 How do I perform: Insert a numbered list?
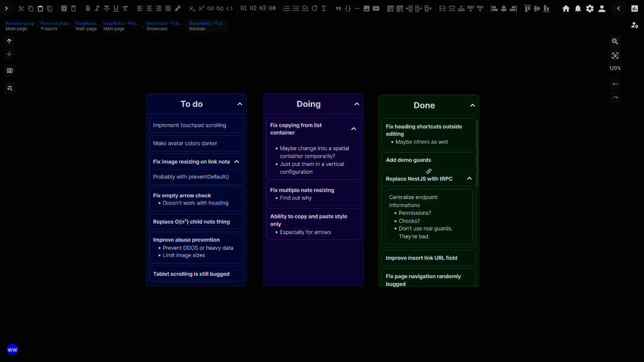[286, 8]
